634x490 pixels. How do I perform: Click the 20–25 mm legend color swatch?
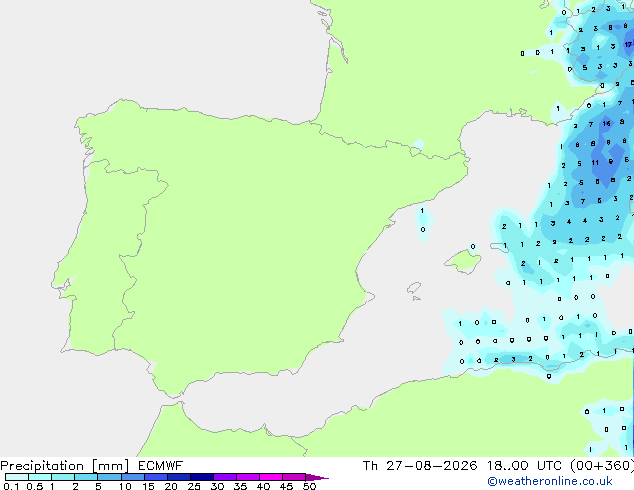tap(179, 477)
